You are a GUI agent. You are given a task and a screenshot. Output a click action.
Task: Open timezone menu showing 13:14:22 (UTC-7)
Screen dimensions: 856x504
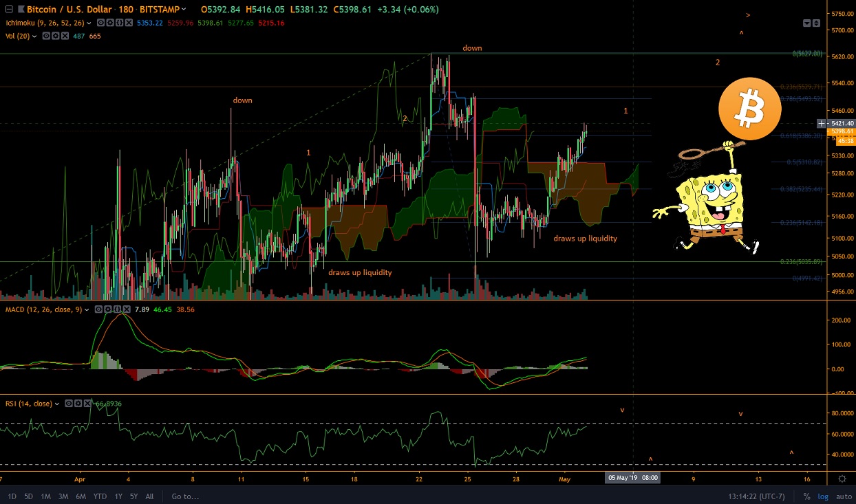757,496
